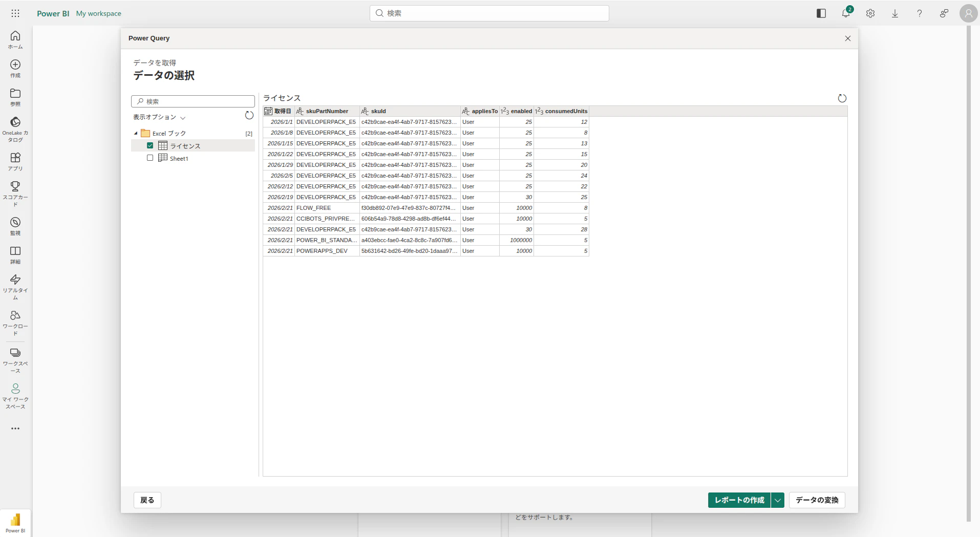Open リアルタイム in the sidebar
The image size is (980, 537).
pyautogui.click(x=15, y=287)
